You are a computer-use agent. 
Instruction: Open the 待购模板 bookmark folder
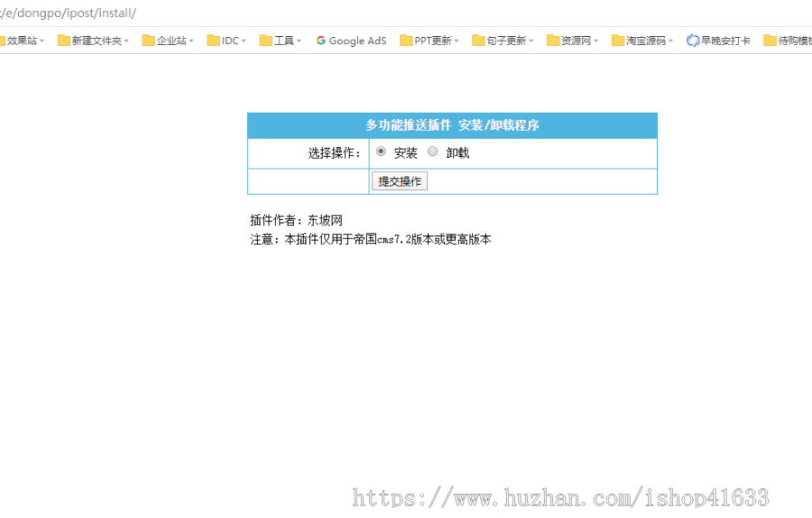click(x=788, y=41)
